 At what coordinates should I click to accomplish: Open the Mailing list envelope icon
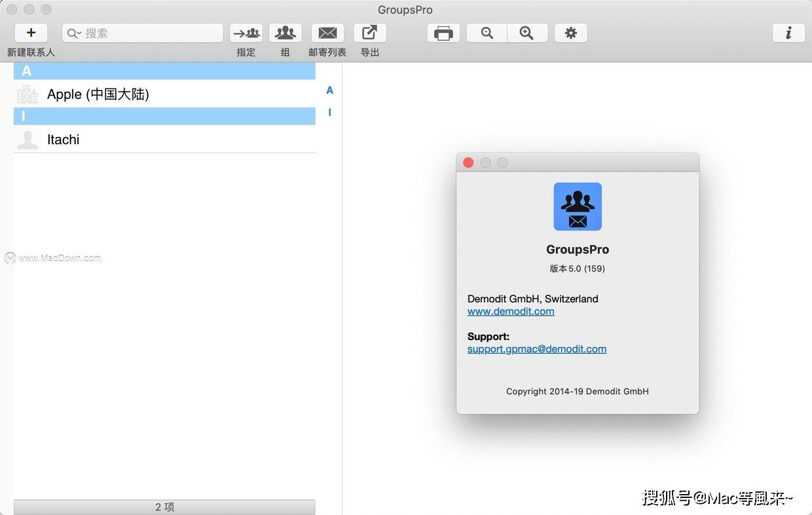click(x=327, y=33)
